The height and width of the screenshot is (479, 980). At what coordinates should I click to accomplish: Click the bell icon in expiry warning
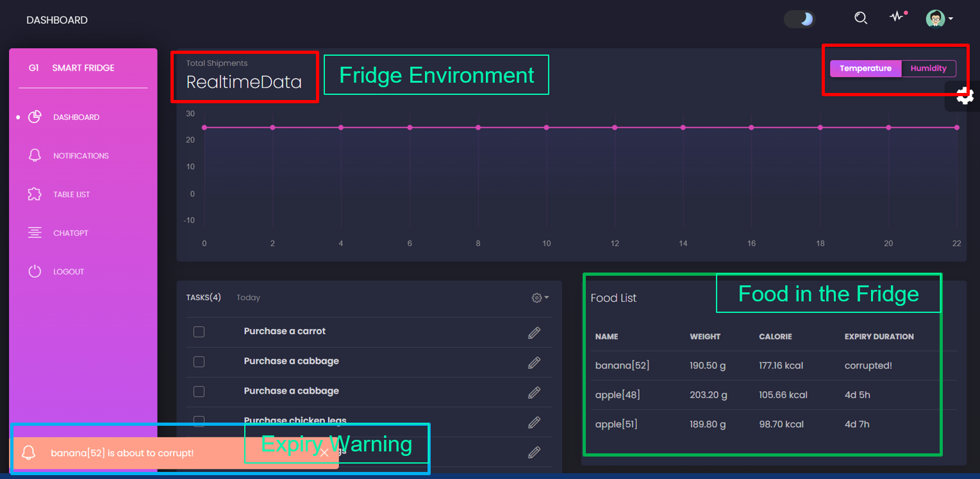click(28, 453)
